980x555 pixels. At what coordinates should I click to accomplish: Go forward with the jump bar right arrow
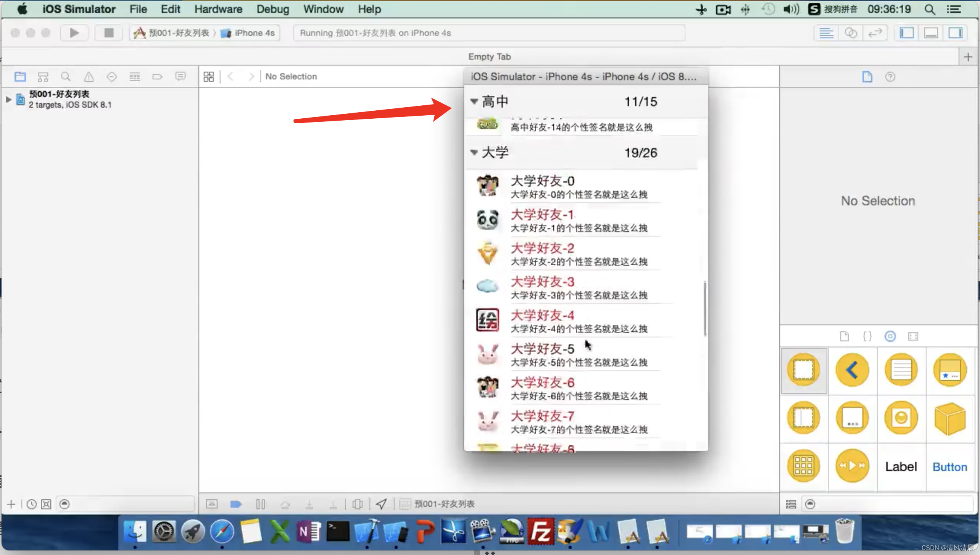coord(251,77)
